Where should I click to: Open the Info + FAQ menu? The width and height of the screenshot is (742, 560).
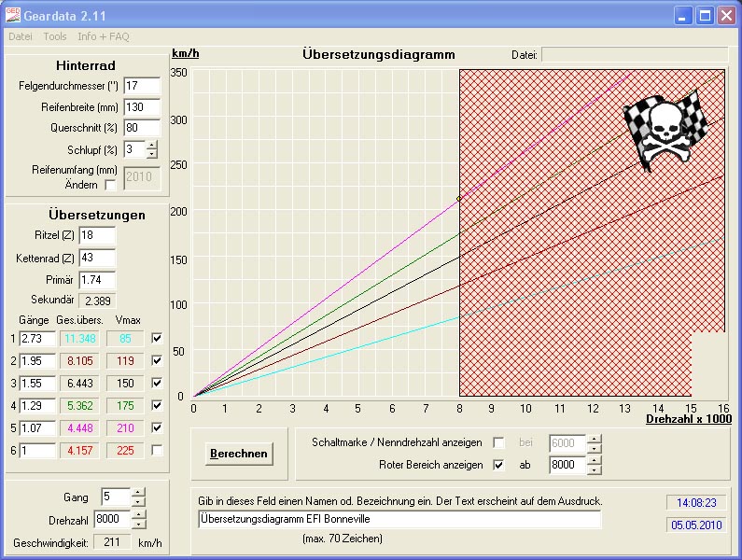[104, 36]
